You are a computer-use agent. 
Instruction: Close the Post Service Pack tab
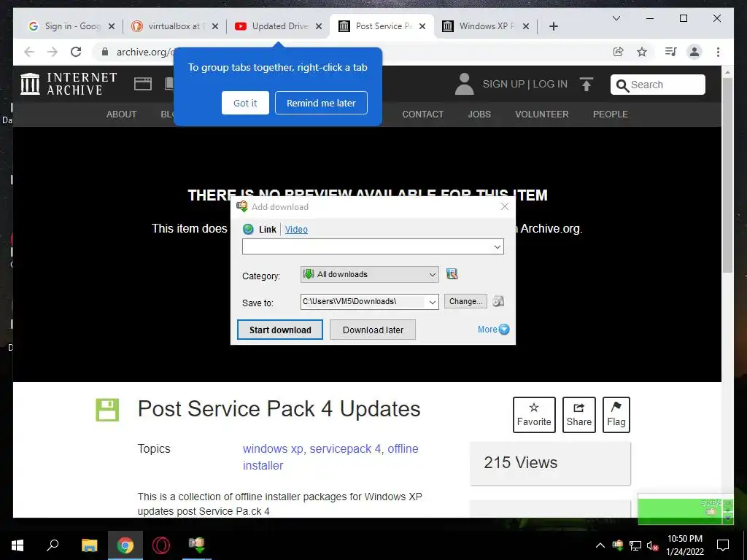point(422,26)
